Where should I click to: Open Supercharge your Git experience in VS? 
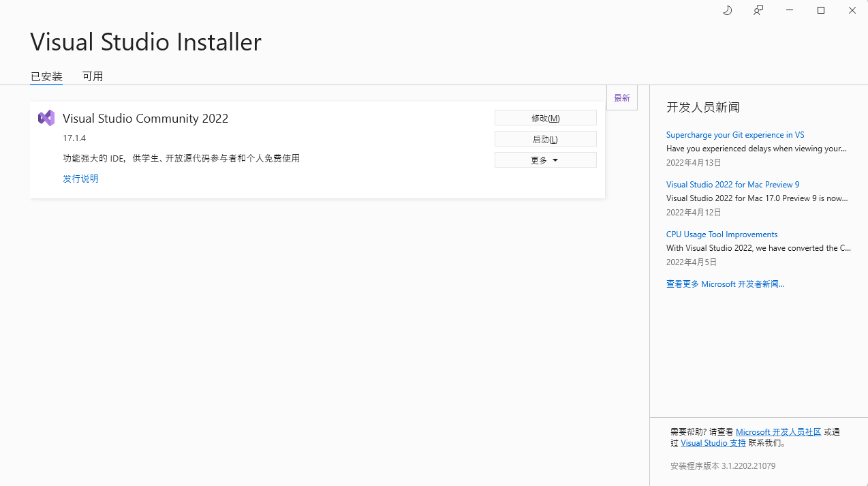click(735, 135)
